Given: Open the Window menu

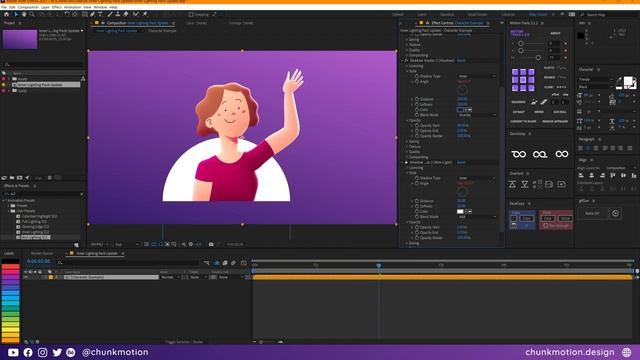Looking at the screenshot, I should [100, 7].
